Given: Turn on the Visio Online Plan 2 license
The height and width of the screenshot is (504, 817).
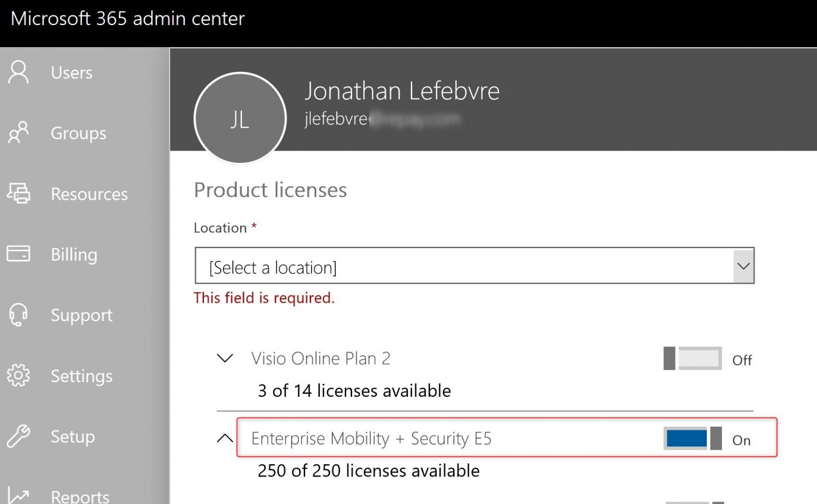Looking at the screenshot, I should point(693,359).
